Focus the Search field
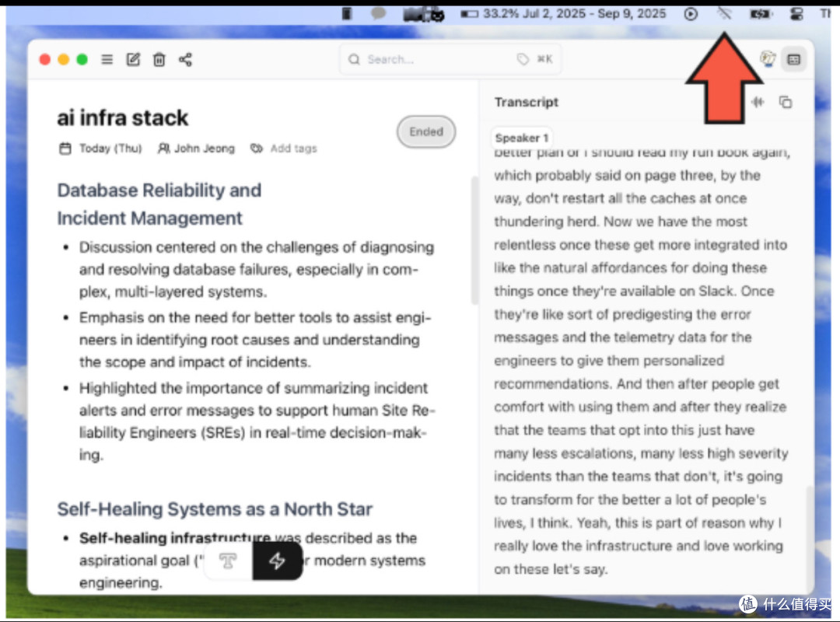This screenshot has height=622, width=840. [450, 59]
